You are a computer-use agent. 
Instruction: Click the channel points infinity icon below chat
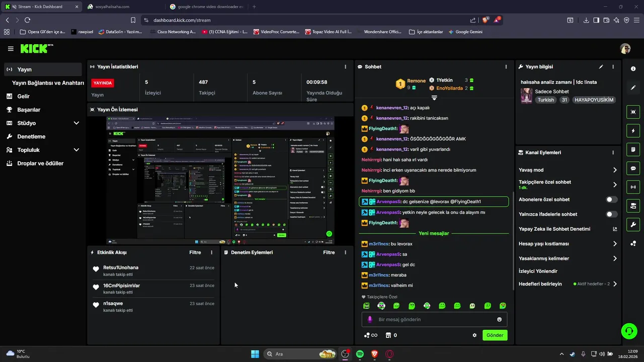click(x=371, y=335)
